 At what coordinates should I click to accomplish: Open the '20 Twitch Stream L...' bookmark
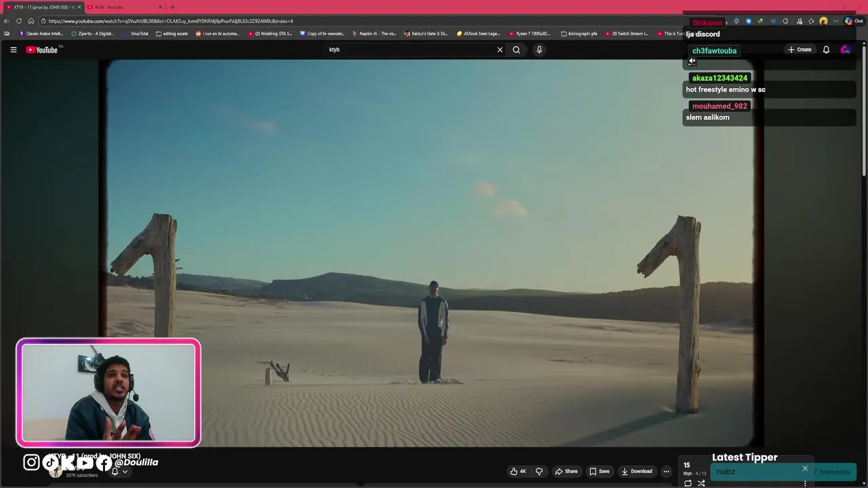tap(627, 33)
